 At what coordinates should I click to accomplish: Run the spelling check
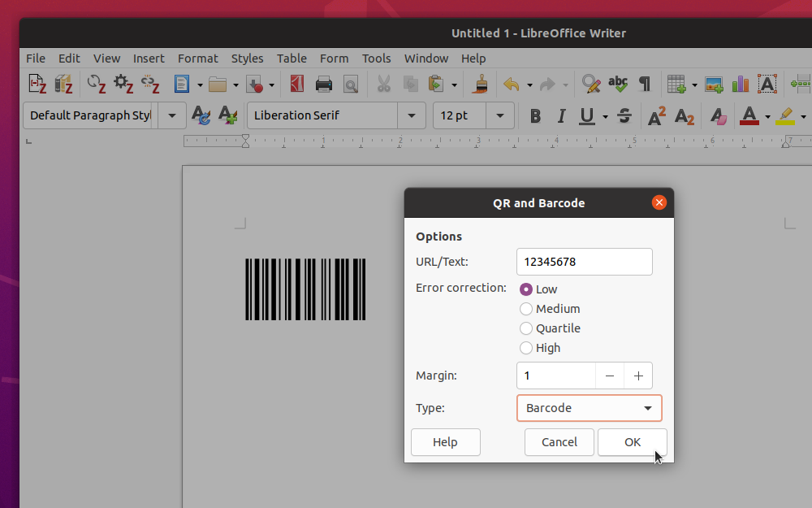[x=617, y=84]
